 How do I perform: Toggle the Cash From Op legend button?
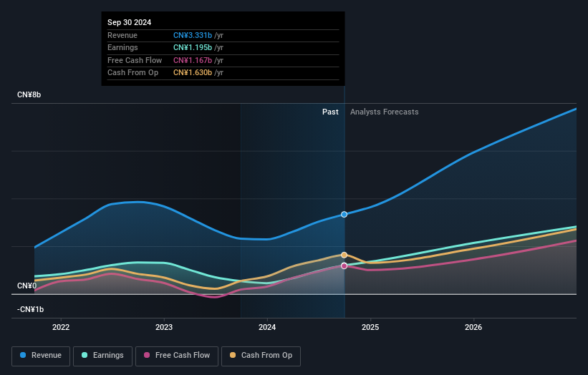[x=261, y=356]
